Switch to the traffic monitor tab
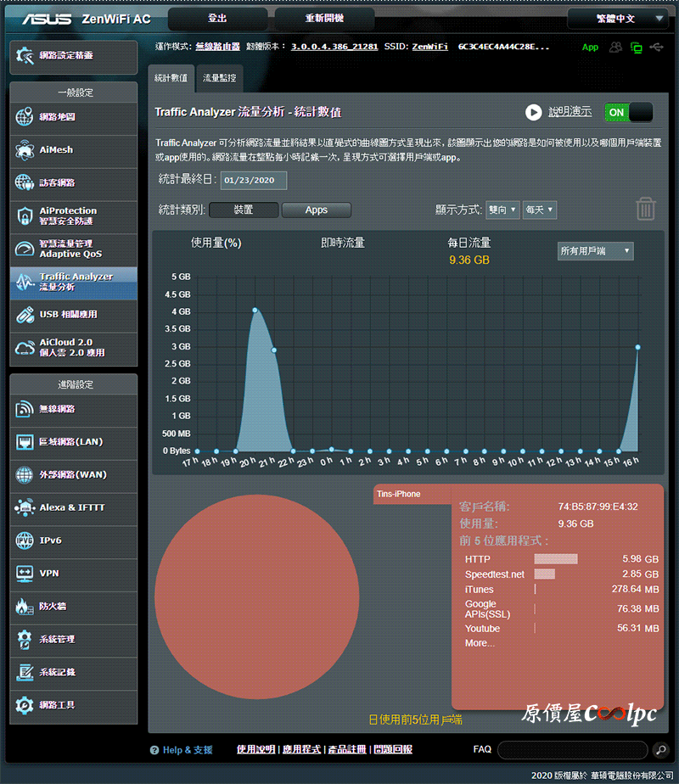The image size is (679, 784). pyautogui.click(x=220, y=78)
